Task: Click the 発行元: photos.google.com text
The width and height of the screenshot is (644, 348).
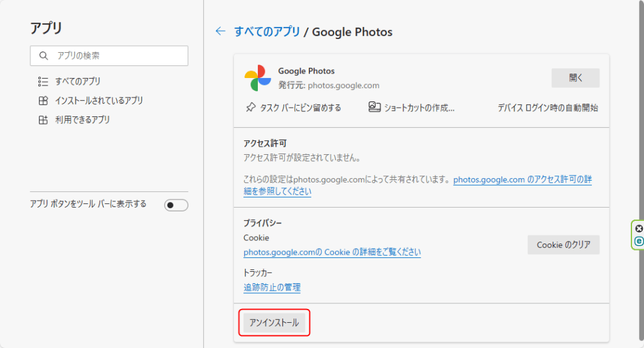Action: (328, 85)
